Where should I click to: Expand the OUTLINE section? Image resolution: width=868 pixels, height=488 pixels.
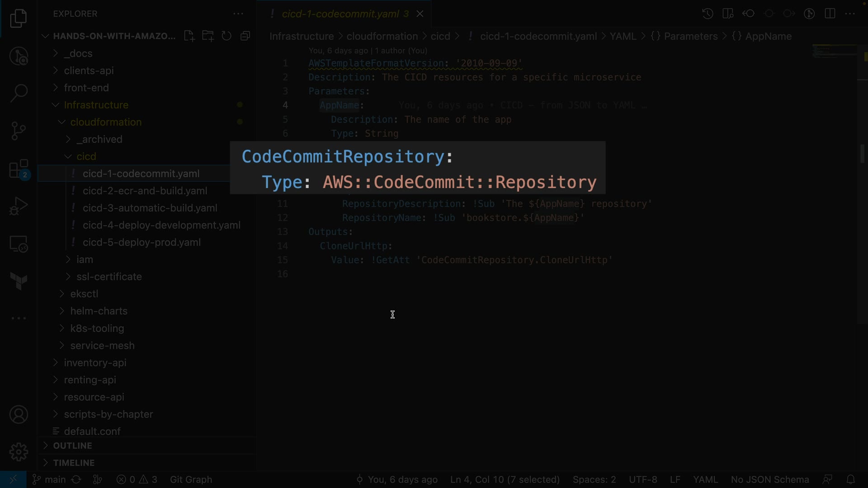(x=72, y=446)
